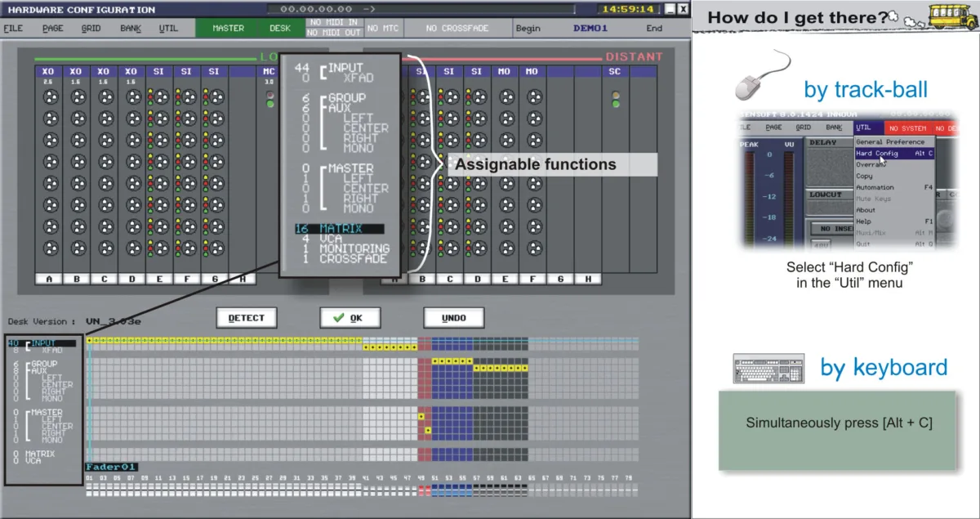Click the "How do I get there?" heading
The width and height of the screenshot is (980, 519).
(x=797, y=16)
